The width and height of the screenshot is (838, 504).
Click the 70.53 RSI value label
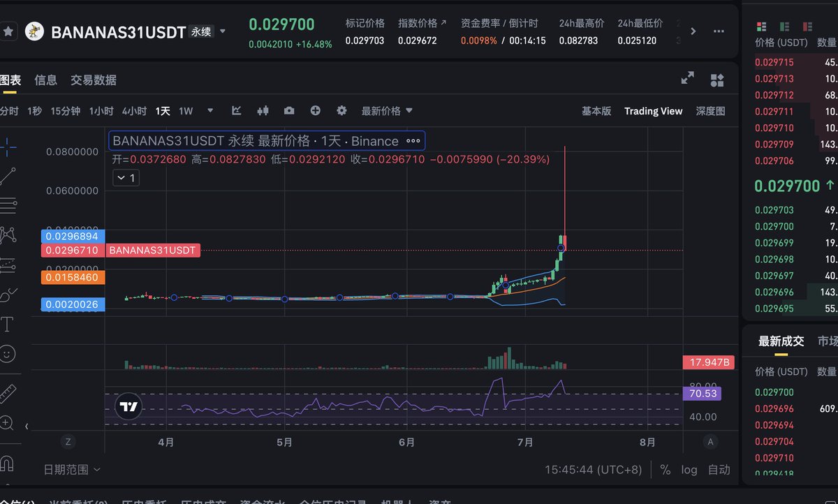tap(702, 394)
